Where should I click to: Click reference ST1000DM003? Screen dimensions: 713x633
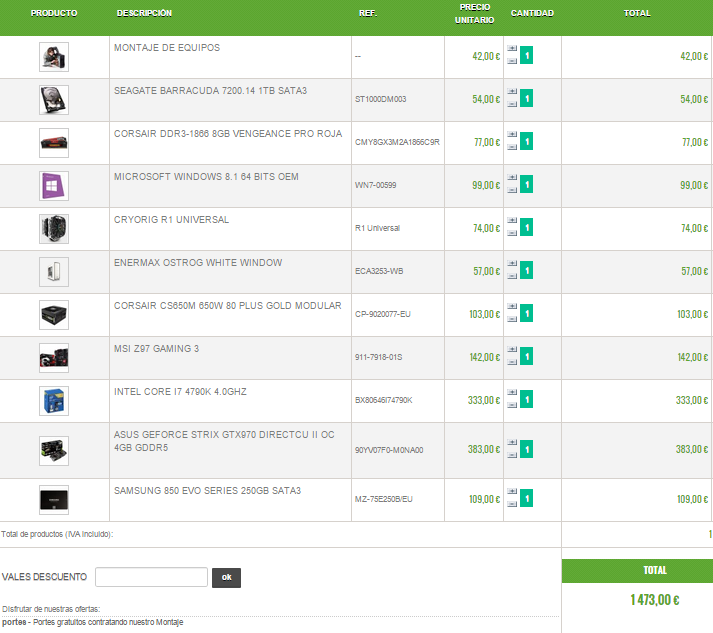(x=381, y=99)
